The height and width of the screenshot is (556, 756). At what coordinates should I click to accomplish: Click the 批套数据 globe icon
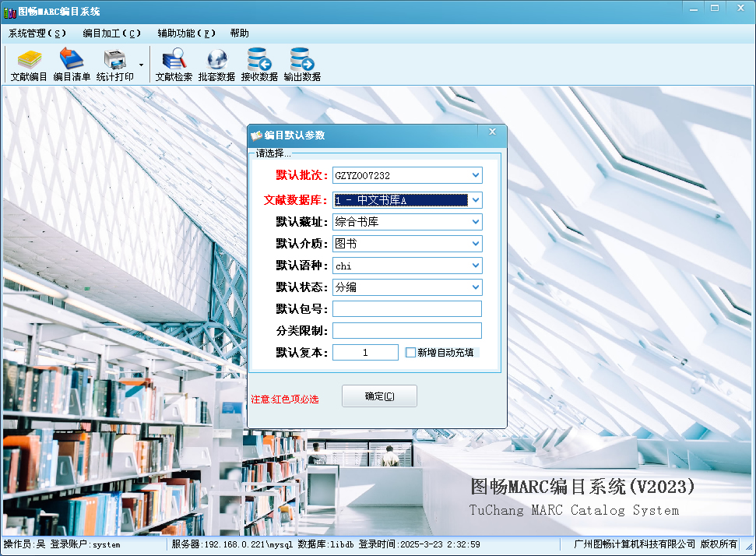pos(216,60)
